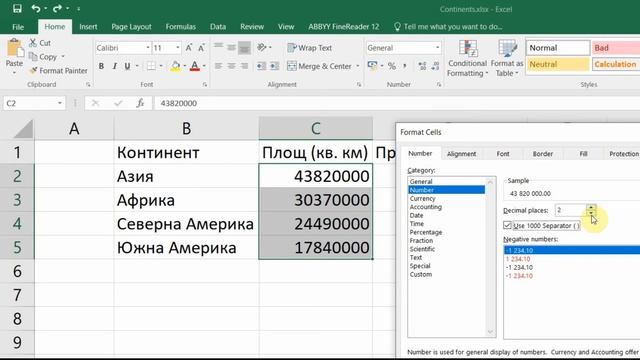Toggle the Use 1000 Separator checkbox
The height and width of the screenshot is (360, 640).
click(x=507, y=225)
